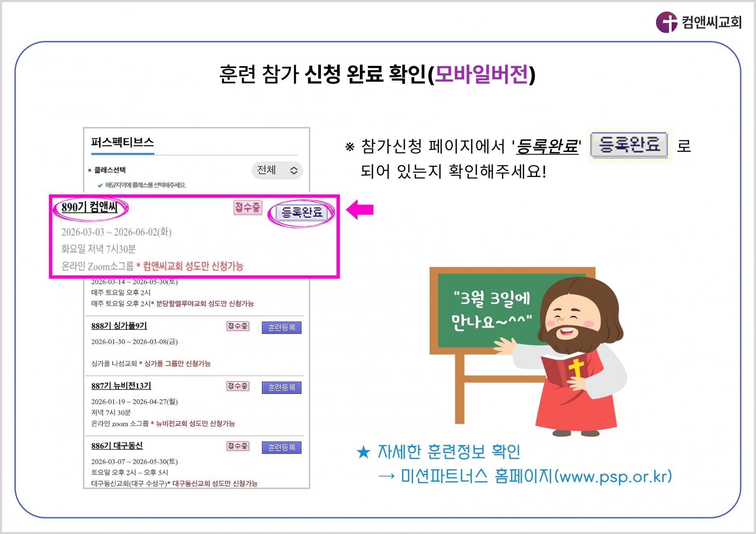Click the 화요일 저녁 7시30분 schedule text
Image resolution: width=756 pixels, height=534 pixels.
coord(98,249)
